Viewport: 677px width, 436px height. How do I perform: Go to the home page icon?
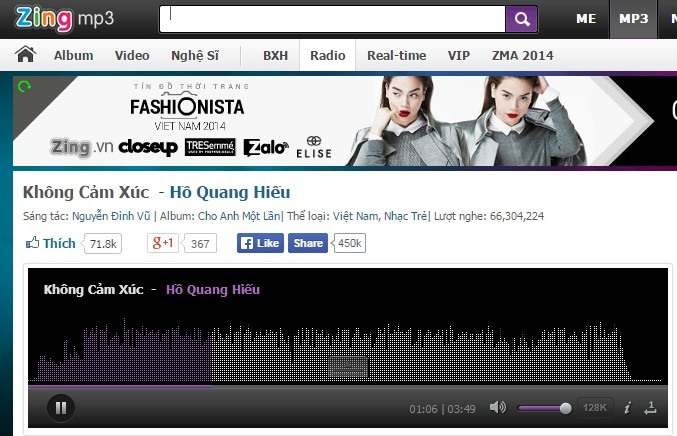click(26, 55)
